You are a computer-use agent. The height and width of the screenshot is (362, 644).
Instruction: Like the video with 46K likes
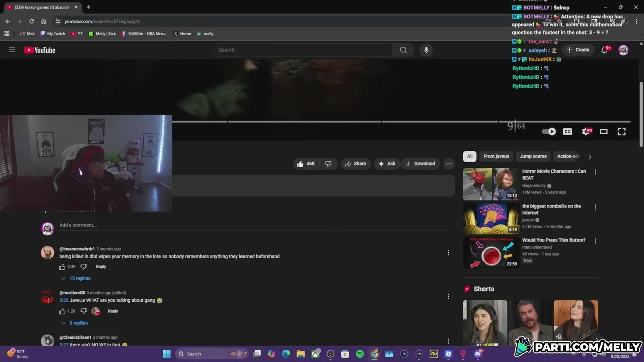click(x=306, y=164)
